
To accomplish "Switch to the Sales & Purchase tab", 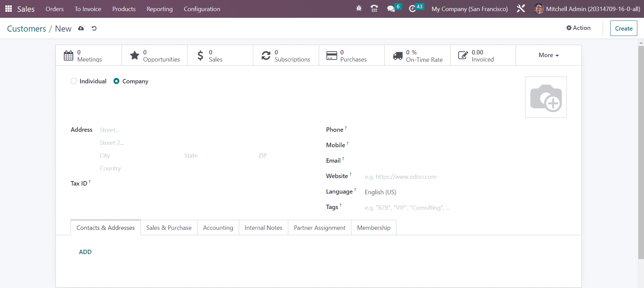I will 169,228.
